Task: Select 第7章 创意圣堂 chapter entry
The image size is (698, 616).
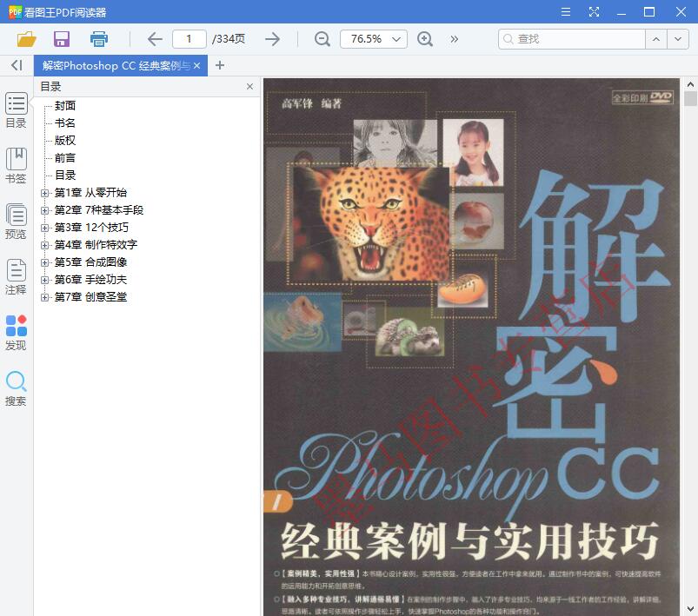Action: coord(90,297)
